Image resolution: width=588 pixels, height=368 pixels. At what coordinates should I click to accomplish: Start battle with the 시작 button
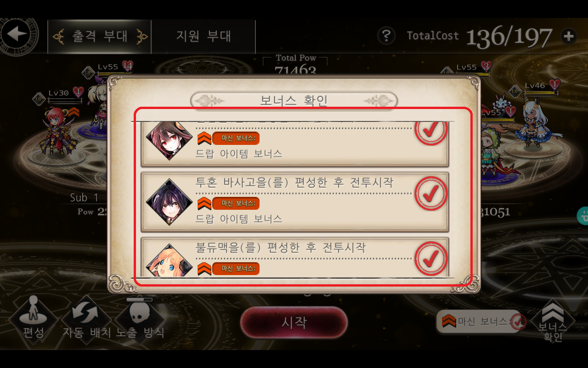point(294,322)
